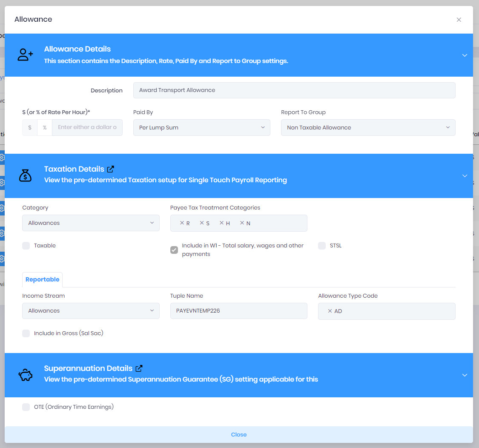Open Superannuation Details external link icon
This screenshot has height=448, width=479.
[x=139, y=368]
